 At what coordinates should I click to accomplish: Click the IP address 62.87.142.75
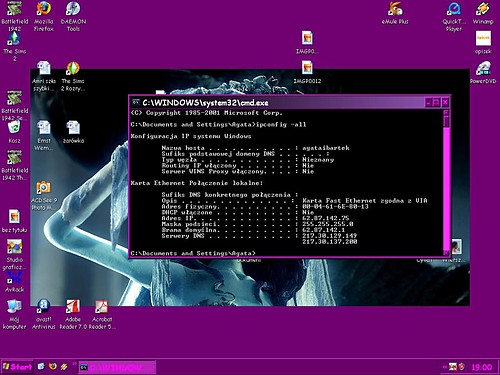coord(325,218)
